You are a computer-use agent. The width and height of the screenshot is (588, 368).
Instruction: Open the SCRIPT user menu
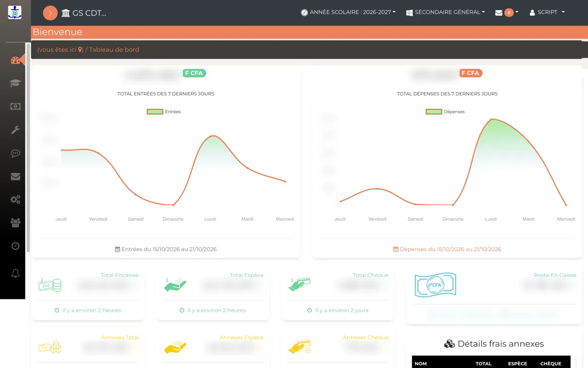547,12
